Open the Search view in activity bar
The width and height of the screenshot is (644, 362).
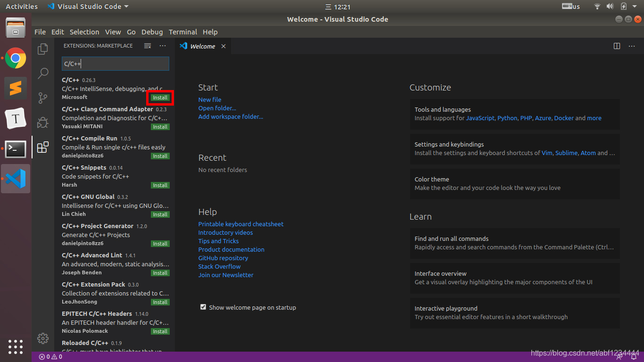click(43, 73)
